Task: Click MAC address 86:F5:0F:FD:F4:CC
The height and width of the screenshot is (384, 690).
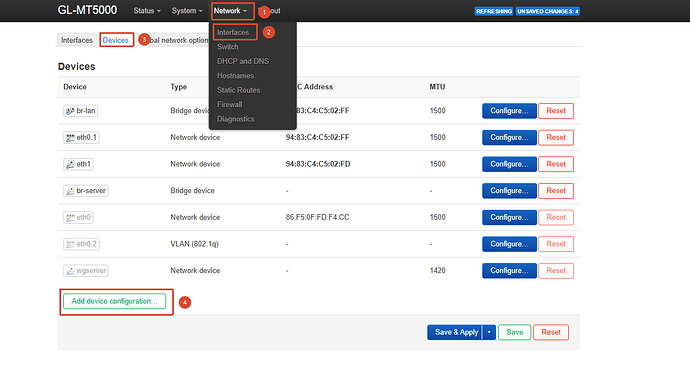Action: pyautogui.click(x=317, y=217)
